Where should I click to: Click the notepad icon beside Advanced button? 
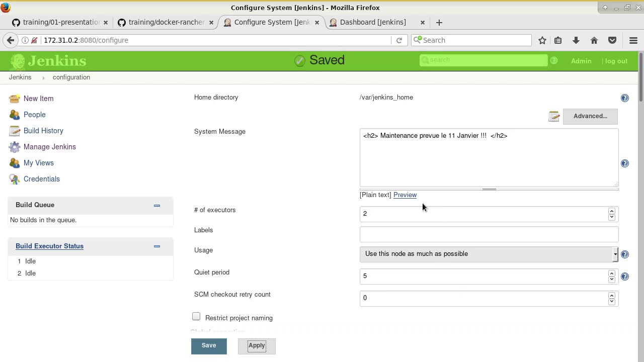(x=554, y=116)
